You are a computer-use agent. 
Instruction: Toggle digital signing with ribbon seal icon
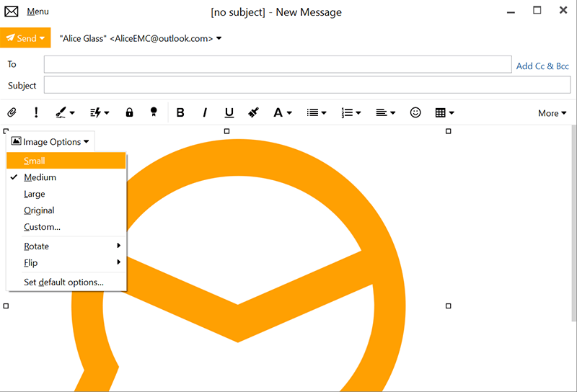pos(154,112)
